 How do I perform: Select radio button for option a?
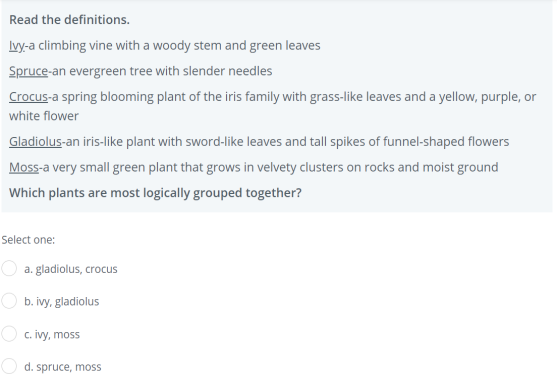pyautogui.click(x=9, y=268)
